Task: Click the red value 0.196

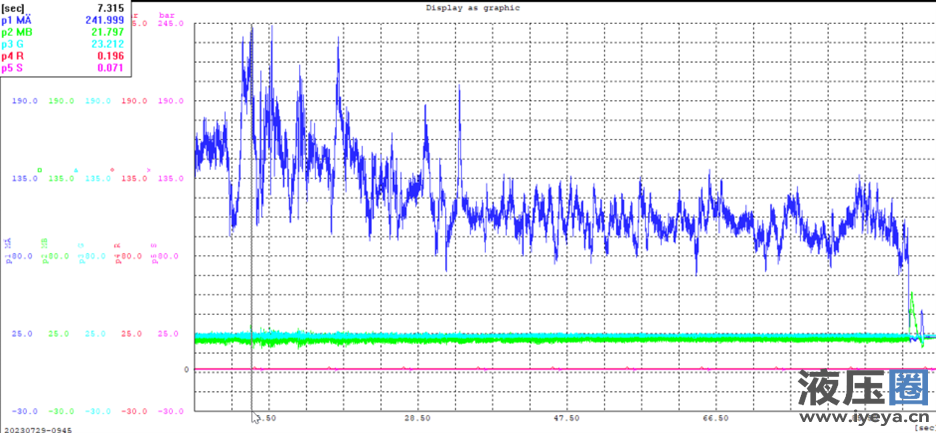Action: click(110, 56)
